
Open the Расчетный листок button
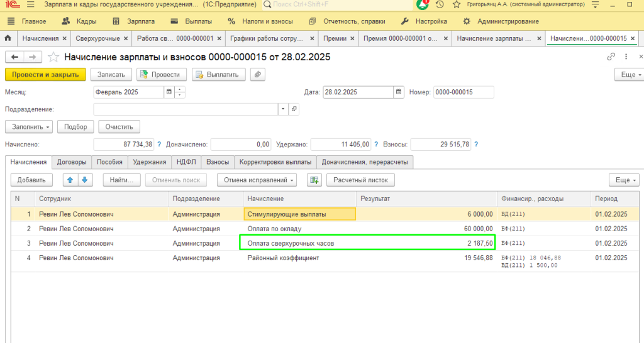360,180
